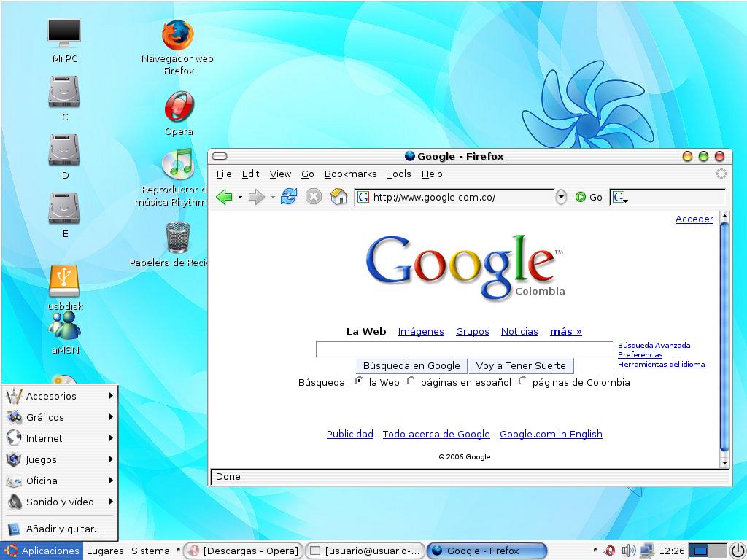Select 'páginas de Colombia' radio button
This screenshot has width=747, height=560.
click(x=522, y=381)
